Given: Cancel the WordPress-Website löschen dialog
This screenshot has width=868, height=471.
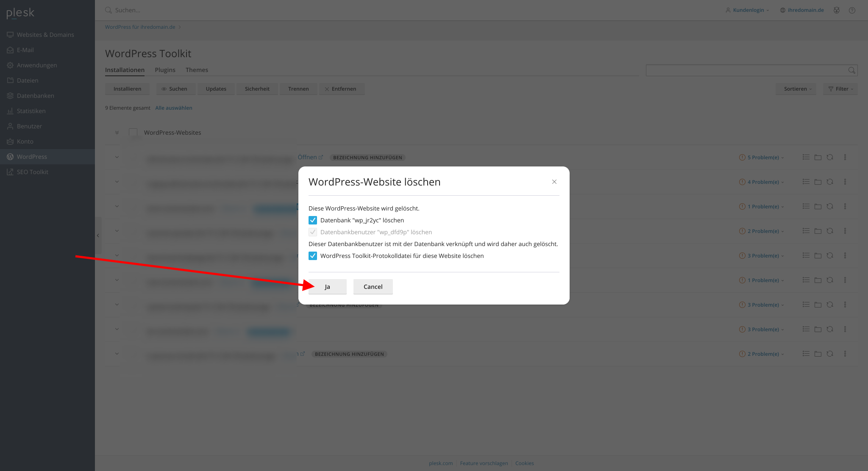Looking at the screenshot, I should [x=373, y=287].
